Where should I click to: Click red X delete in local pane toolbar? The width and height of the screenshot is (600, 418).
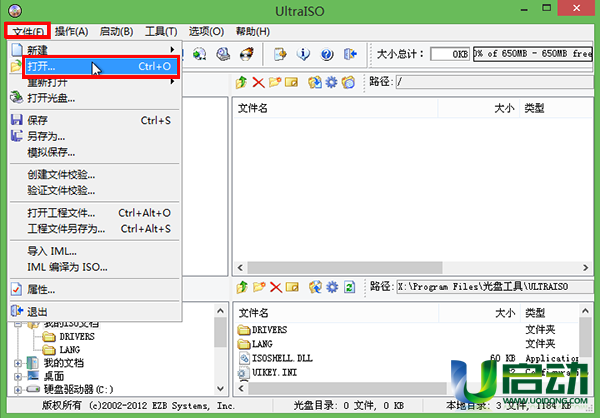pos(276,287)
